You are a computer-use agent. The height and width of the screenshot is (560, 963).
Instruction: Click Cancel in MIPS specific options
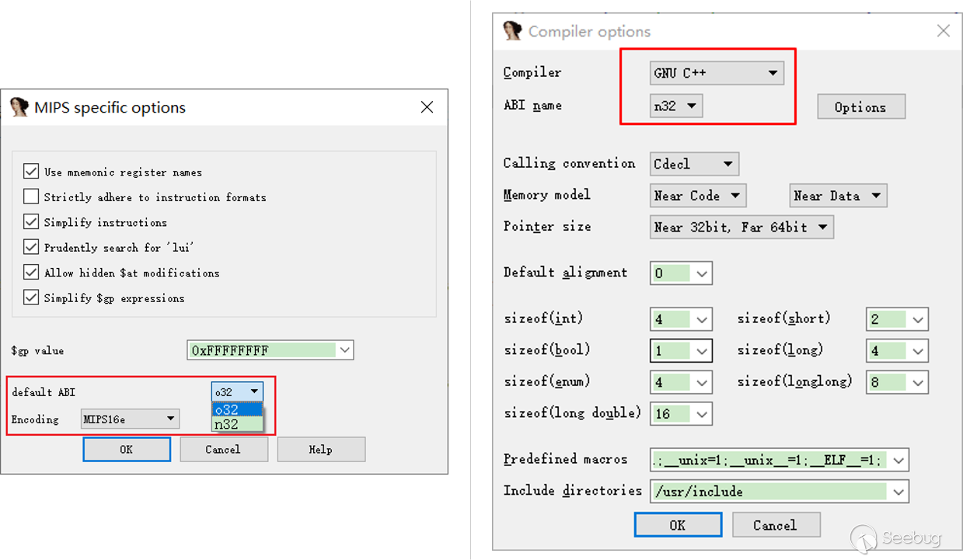coord(224,449)
